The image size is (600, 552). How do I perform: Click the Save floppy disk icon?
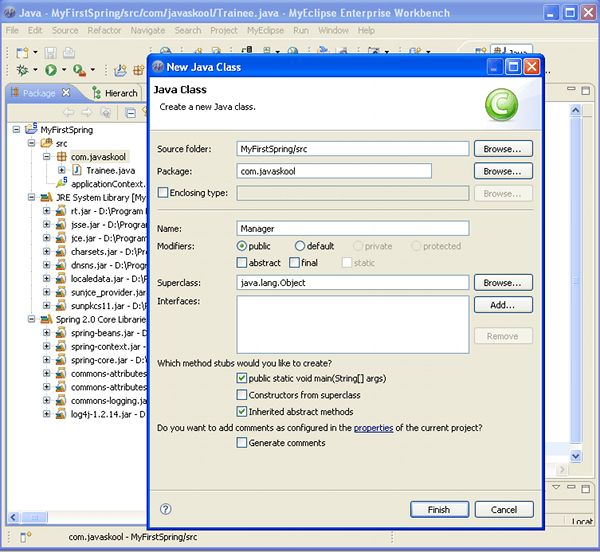(49, 51)
